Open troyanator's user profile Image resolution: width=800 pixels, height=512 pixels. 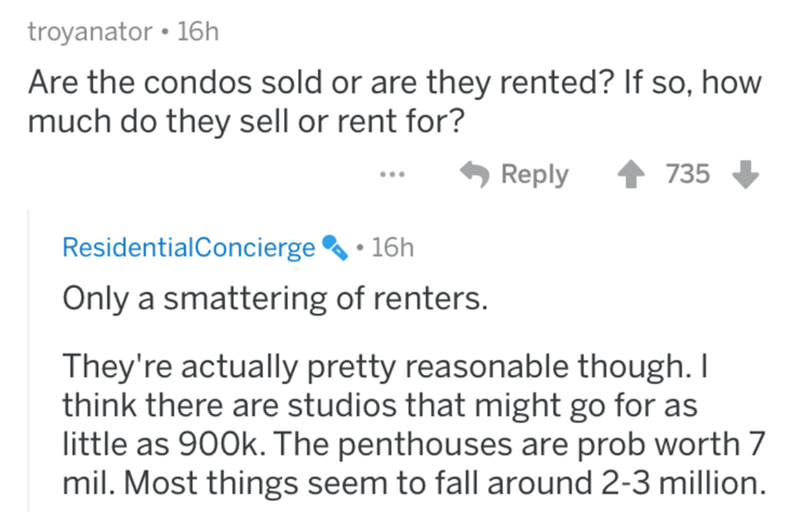(x=85, y=31)
